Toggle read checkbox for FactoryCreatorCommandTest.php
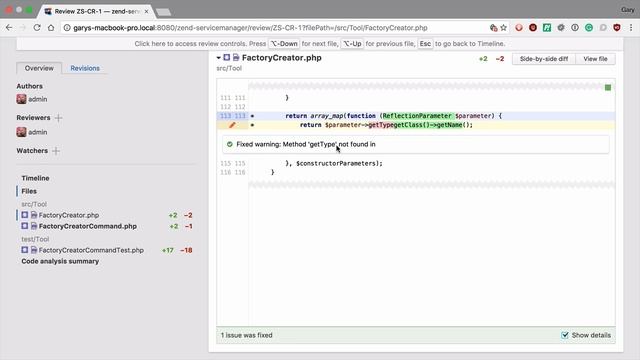640x360 pixels. (x=25, y=250)
